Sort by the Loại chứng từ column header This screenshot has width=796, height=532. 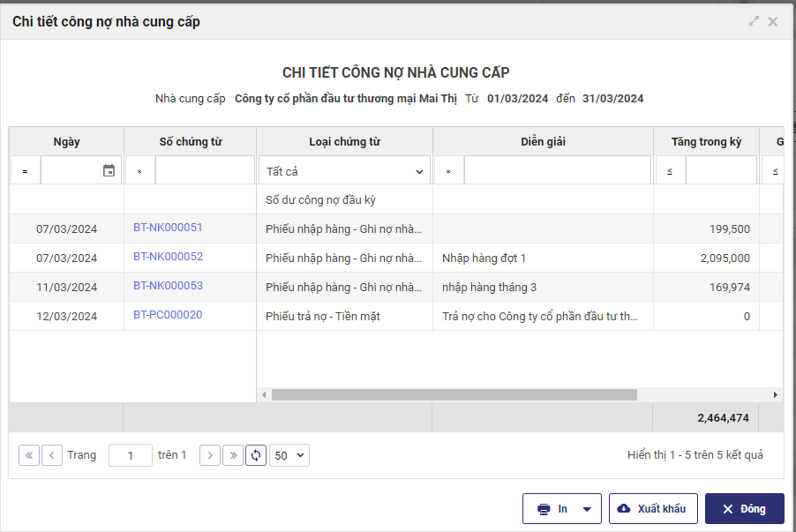(x=345, y=142)
